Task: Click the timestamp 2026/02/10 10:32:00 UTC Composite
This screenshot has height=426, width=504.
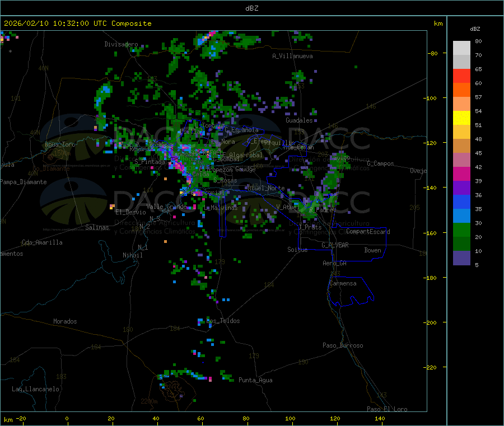Action: click(x=77, y=24)
